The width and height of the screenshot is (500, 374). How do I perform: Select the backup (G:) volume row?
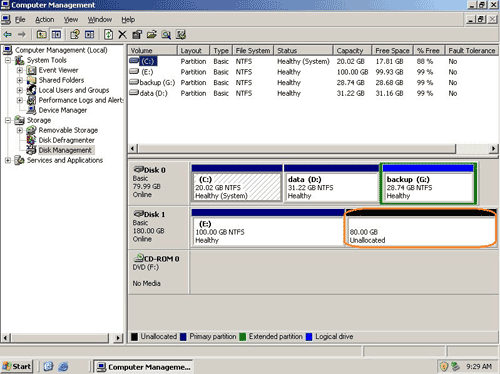tap(313, 83)
